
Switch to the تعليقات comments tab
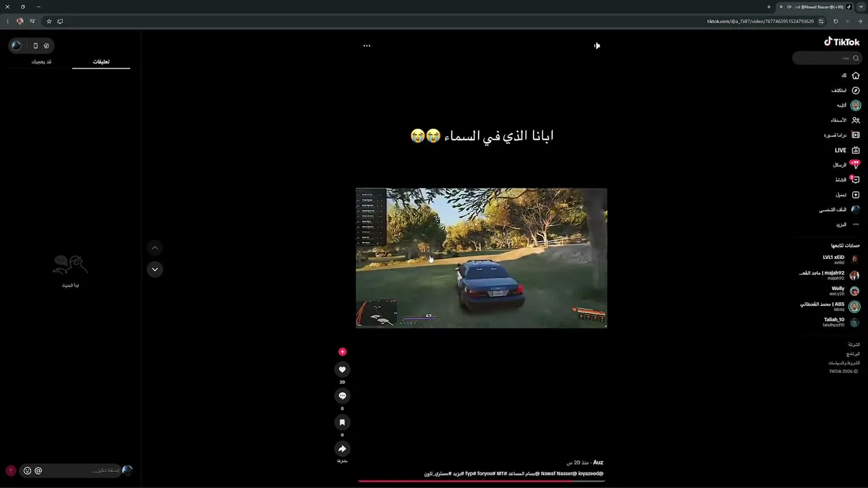point(101,62)
